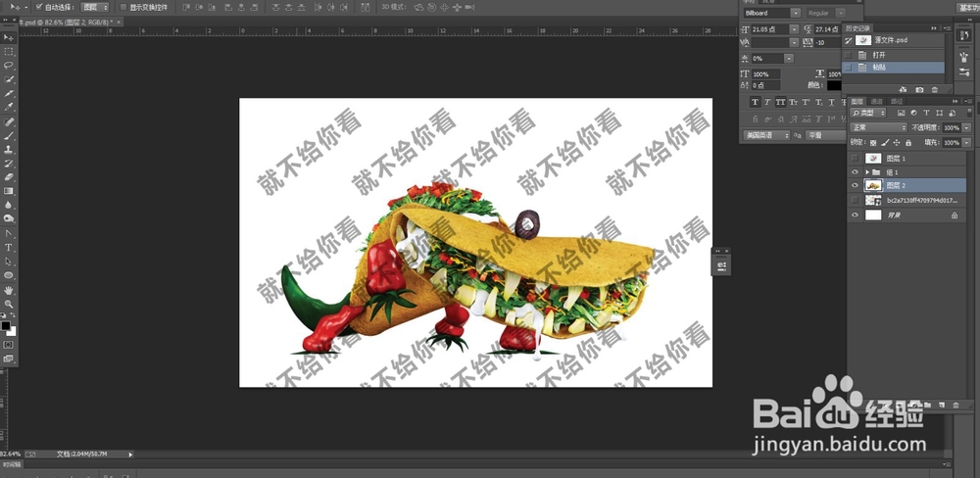Select the Zoom tool
Viewport: 980px width, 478px height.
(x=9, y=304)
